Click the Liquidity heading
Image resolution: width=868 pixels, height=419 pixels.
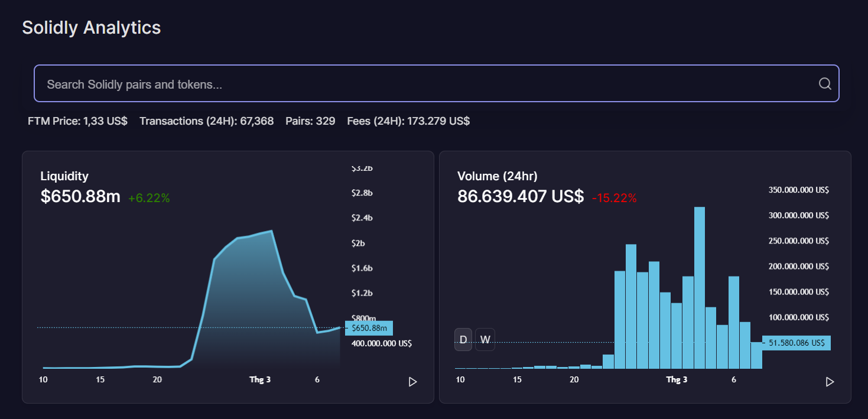point(64,176)
